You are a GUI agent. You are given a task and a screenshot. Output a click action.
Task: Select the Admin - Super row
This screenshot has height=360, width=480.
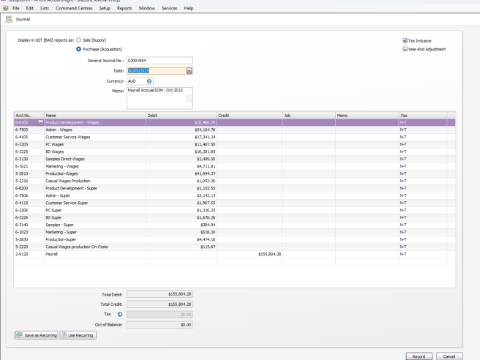click(x=234, y=196)
